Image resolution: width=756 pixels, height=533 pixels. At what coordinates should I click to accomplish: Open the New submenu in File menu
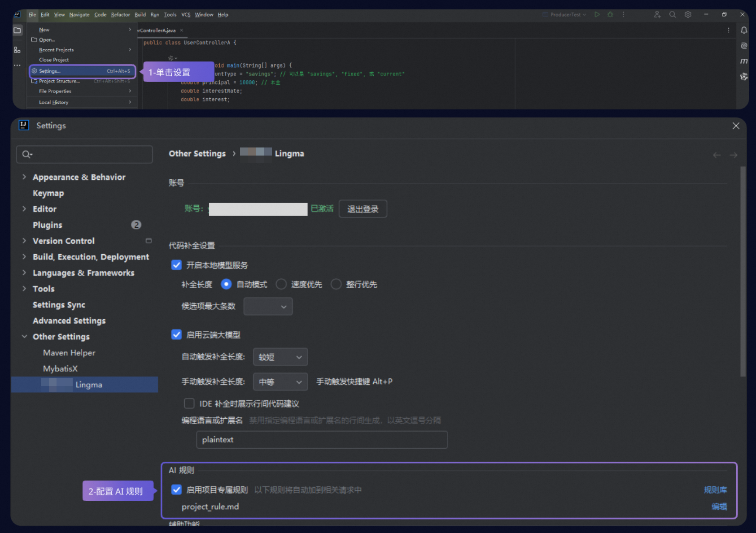pyautogui.click(x=82, y=30)
